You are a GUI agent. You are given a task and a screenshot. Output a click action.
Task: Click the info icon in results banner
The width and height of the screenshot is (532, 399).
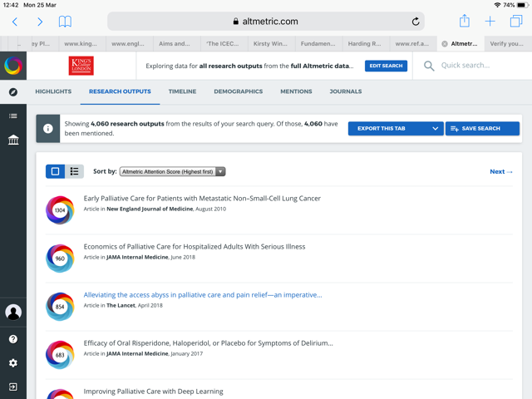point(48,129)
